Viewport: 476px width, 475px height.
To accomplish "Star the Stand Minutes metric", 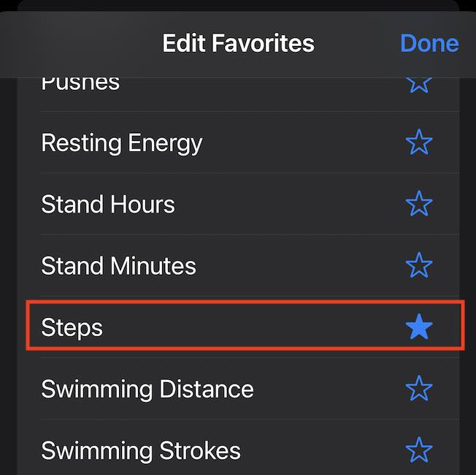I will 418,265.
